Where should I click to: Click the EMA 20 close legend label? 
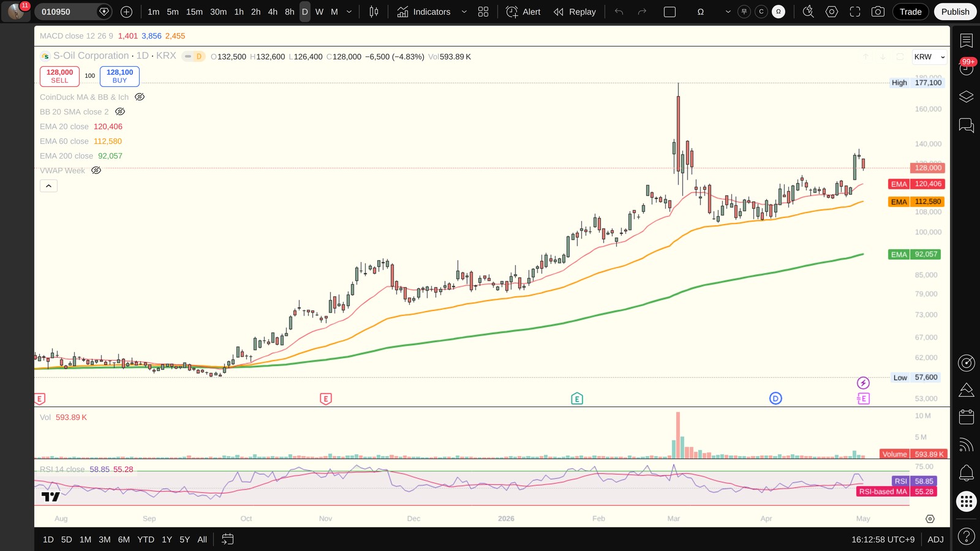coord(64,127)
